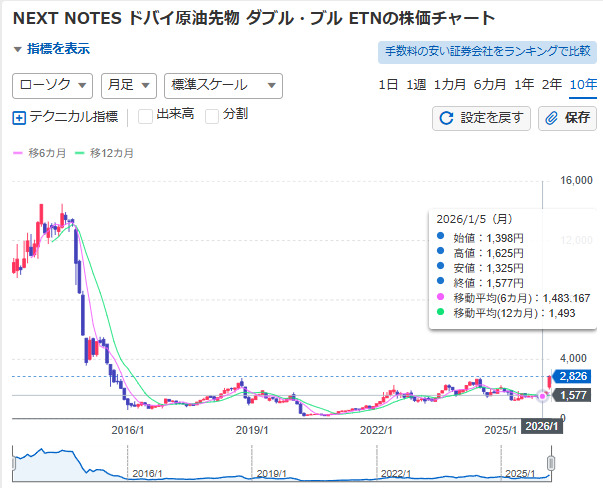
Task: Click the 安値：1,325円 tooltip line
Action: tap(480, 268)
